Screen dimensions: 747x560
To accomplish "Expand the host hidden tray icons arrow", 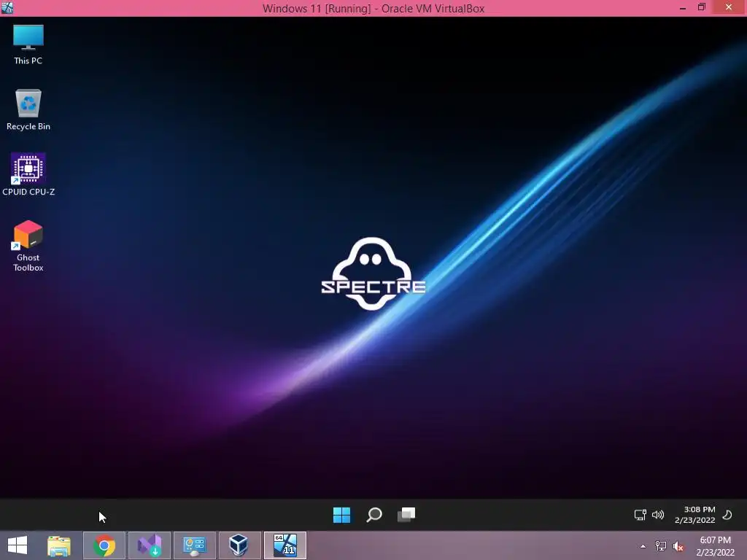I will (643, 546).
